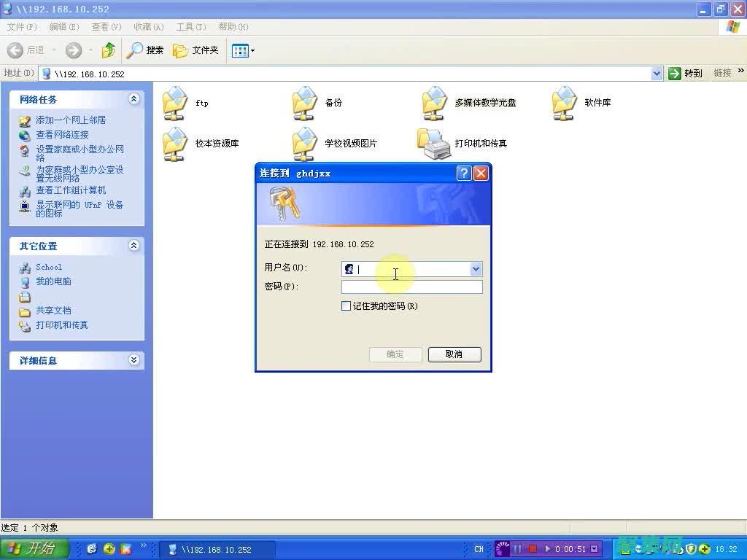Enable the 记住我的密码 checkbox
The width and height of the screenshot is (747, 560).
347,306
